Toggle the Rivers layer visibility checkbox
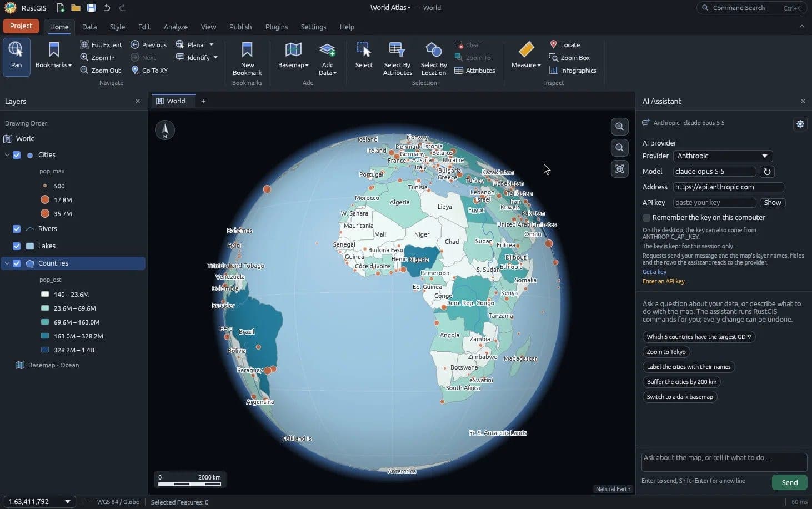Viewport: 812px width, 509px height. pyautogui.click(x=17, y=229)
